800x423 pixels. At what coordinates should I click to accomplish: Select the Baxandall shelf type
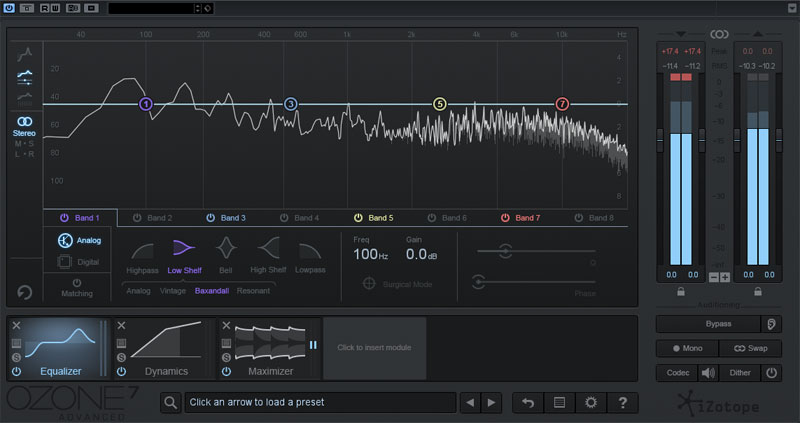pos(212,291)
